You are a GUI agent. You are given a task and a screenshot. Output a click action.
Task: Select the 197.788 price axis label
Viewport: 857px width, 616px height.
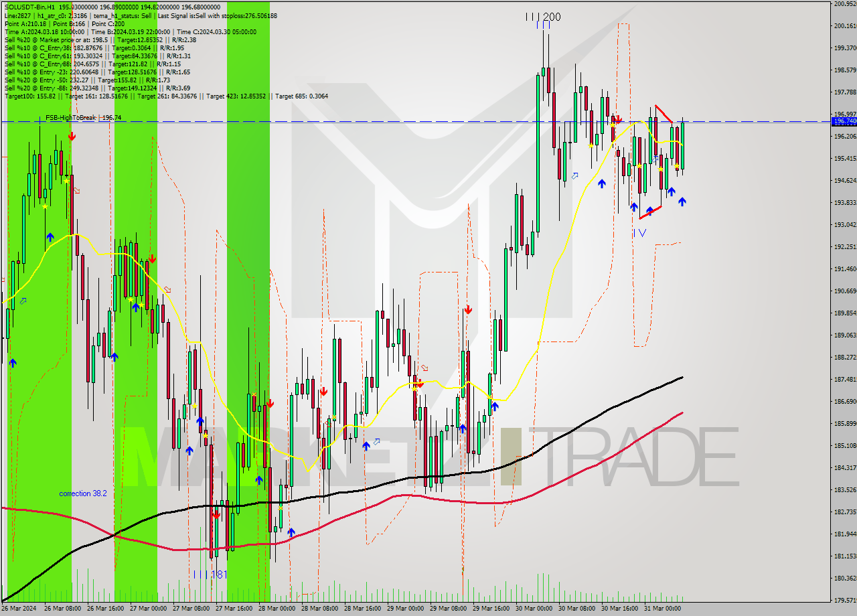(845, 92)
